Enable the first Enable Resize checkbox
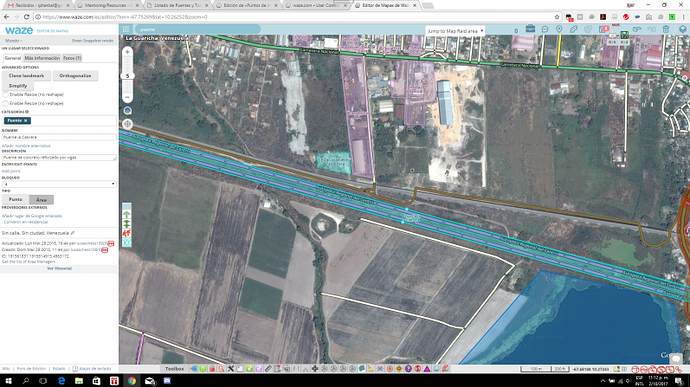690x387 pixels. pos(5,95)
